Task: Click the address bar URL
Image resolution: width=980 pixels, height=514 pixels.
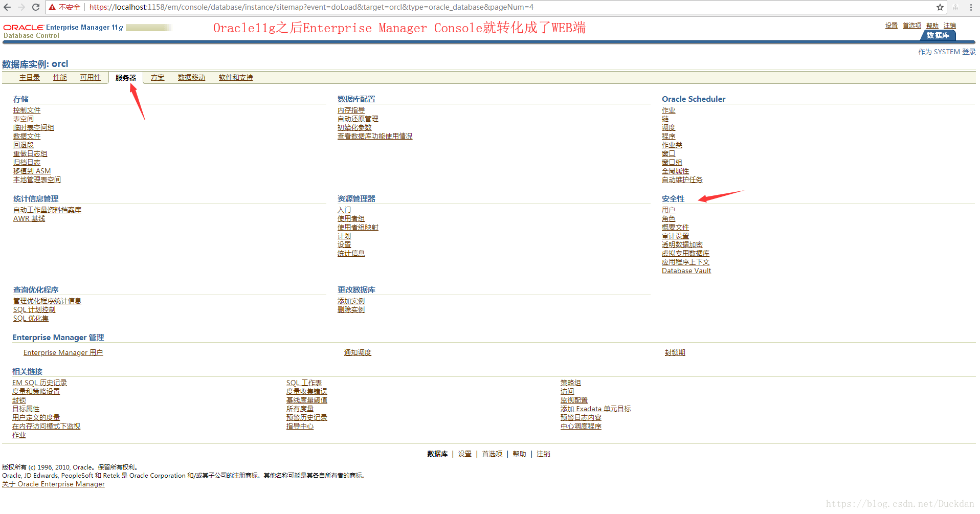Action: (x=311, y=7)
